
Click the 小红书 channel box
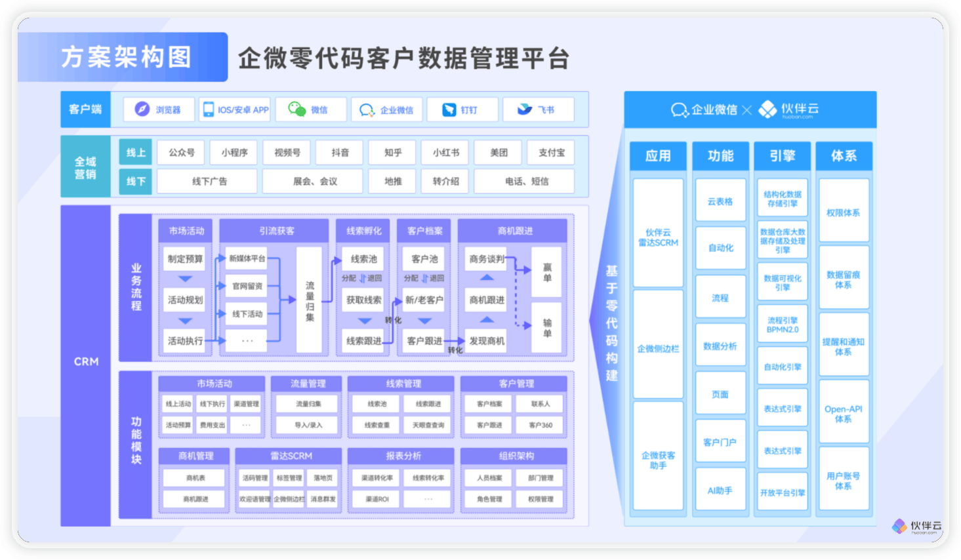pos(445,152)
